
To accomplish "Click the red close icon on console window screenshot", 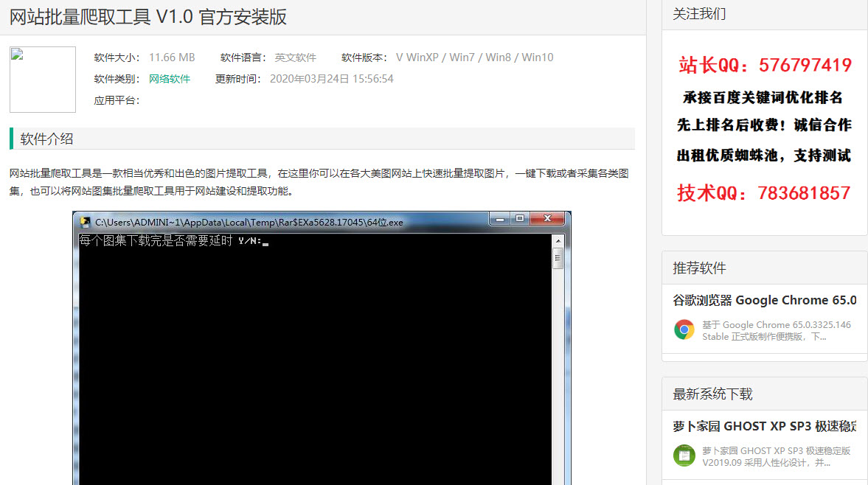I will tap(546, 217).
